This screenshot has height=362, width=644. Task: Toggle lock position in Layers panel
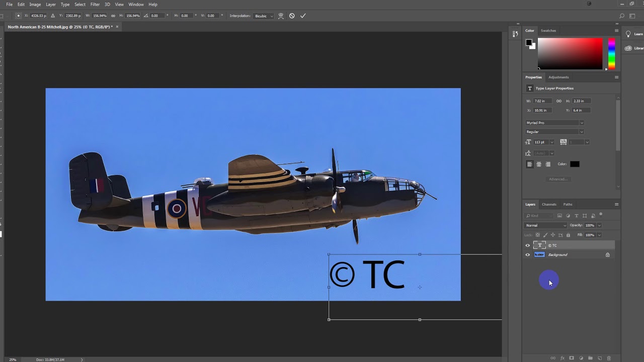pyautogui.click(x=553, y=235)
